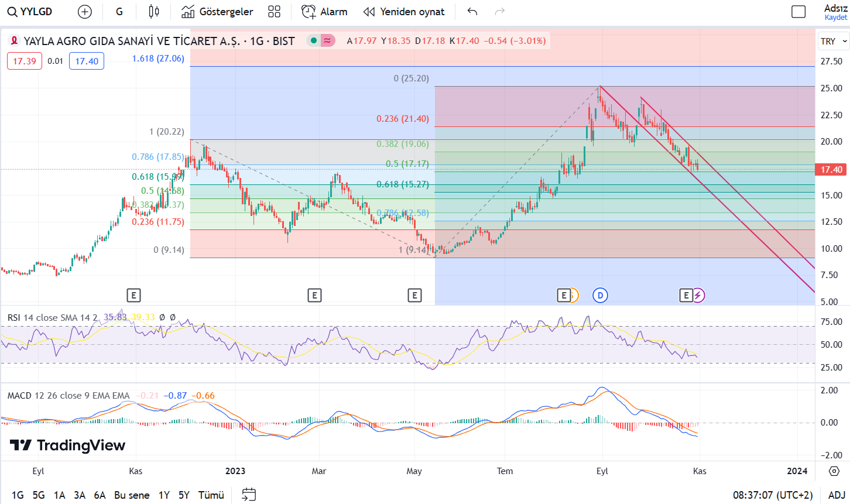Select the RSI 14 close SMA legend
Image resolution: width=850 pixels, height=504 pixels.
coord(53,317)
